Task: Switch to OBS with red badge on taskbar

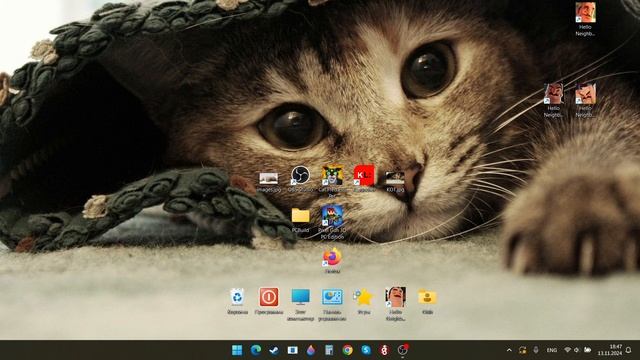Action: point(402,350)
